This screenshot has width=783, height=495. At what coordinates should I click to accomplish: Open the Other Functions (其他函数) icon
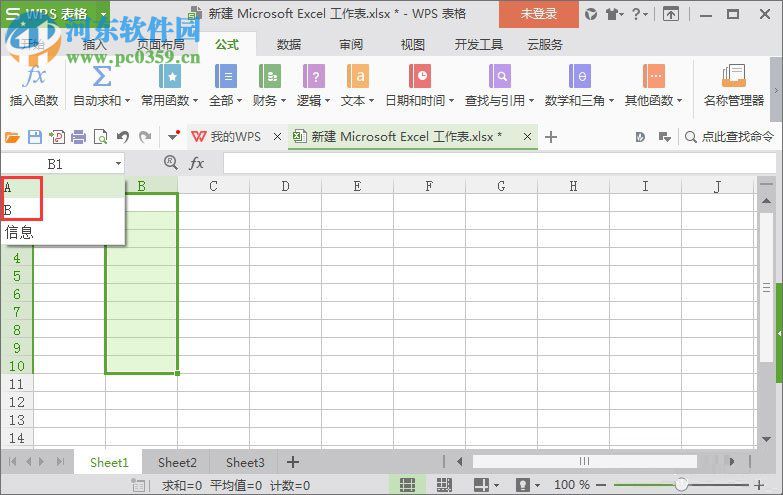click(654, 76)
